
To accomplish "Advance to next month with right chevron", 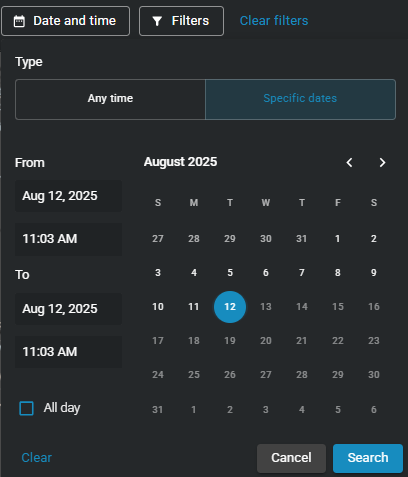I will pos(382,163).
